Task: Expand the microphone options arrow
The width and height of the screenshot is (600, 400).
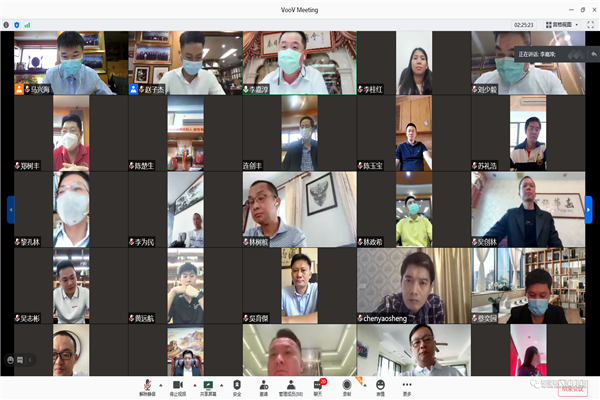Action: [x=160, y=383]
